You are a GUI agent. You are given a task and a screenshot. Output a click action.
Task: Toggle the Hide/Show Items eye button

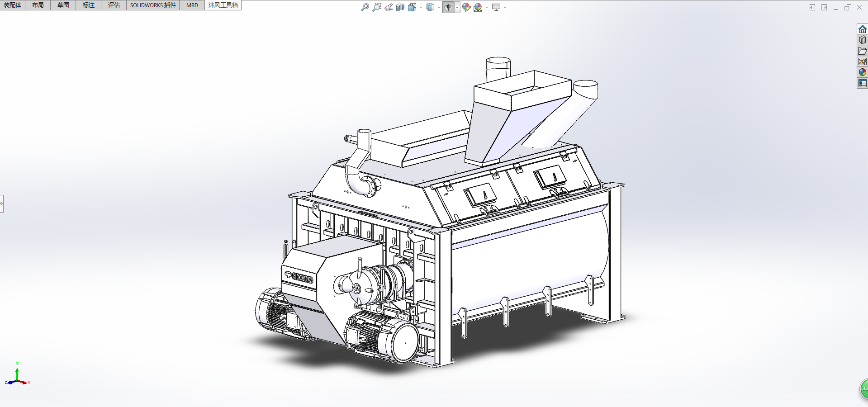pyautogui.click(x=448, y=7)
